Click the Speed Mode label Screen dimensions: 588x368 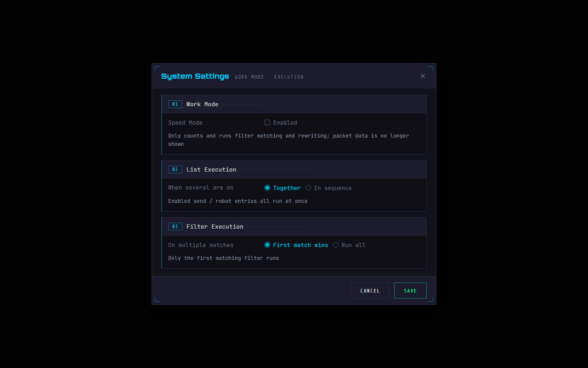pyautogui.click(x=185, y=123)
